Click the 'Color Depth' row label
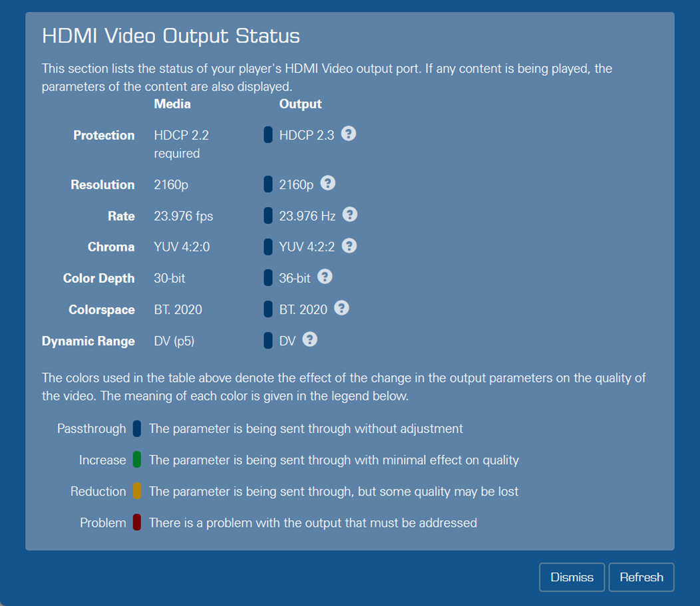Viewport: 700px width, 606px height. (98, 279)
